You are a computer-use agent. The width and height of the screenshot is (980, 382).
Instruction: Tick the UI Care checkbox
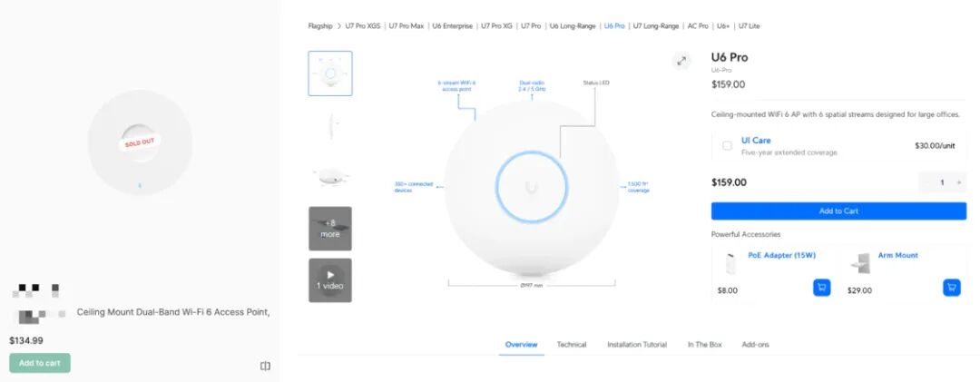tap(727, 146)
